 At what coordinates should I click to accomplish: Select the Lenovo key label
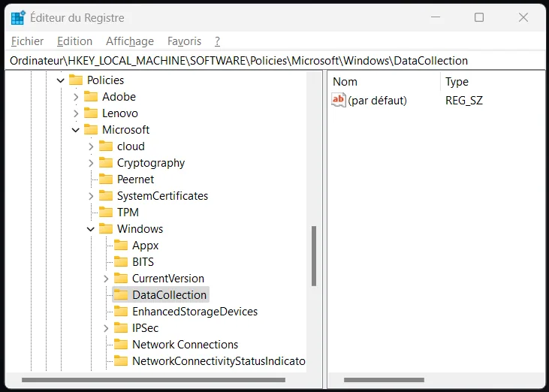[x=120, y=113]
